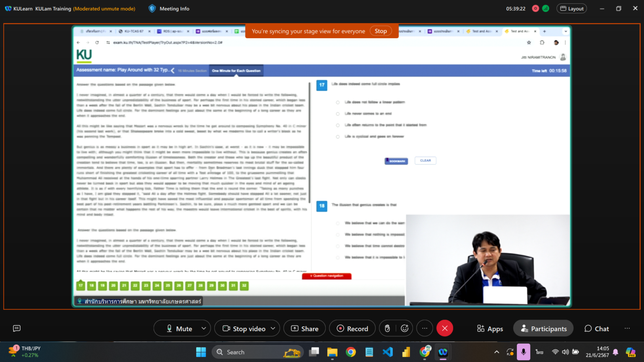This screenshot has height=362, width=644.
Task: Select 'Life does not follow a linear pattern'
Action: coord(338,102)
